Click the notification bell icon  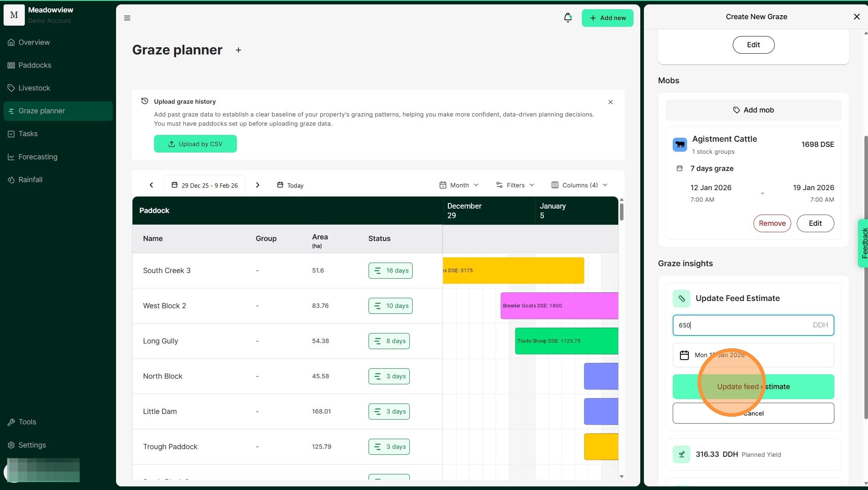[x=567, y=18]
